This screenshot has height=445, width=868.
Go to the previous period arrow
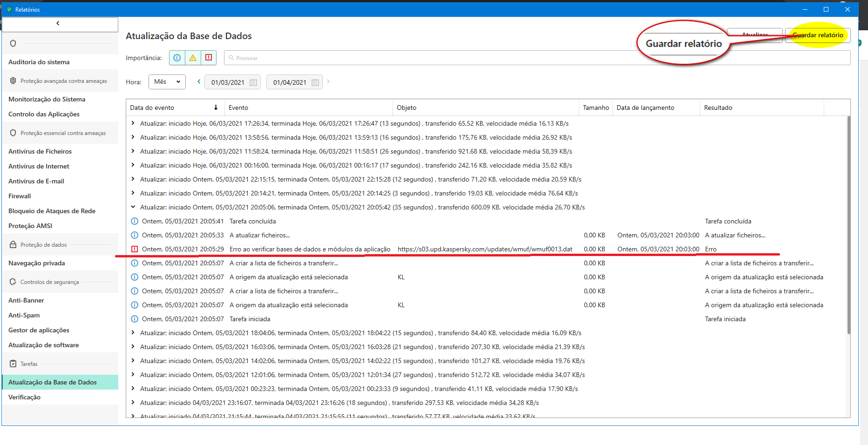[x=199, y=81]
